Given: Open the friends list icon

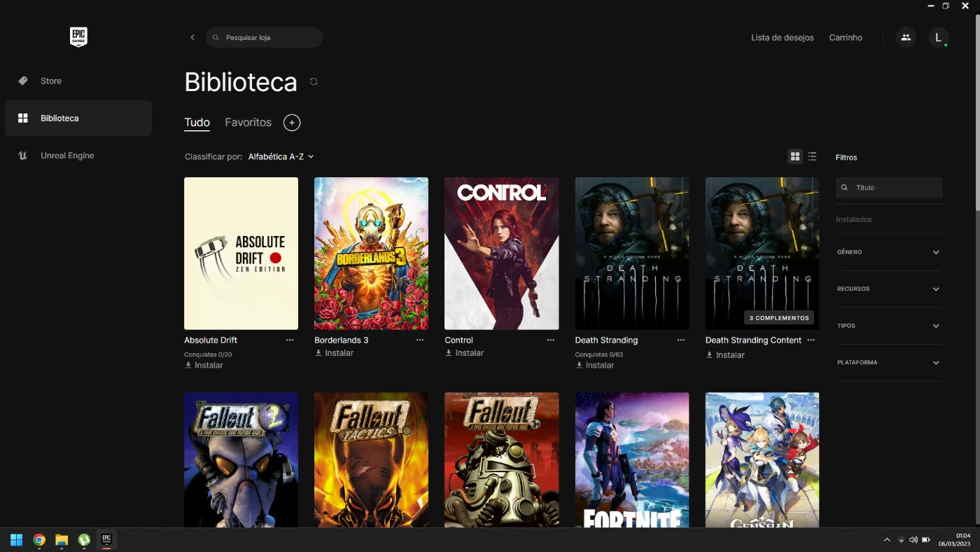Looking at the screenshot, I should point(906,37).
